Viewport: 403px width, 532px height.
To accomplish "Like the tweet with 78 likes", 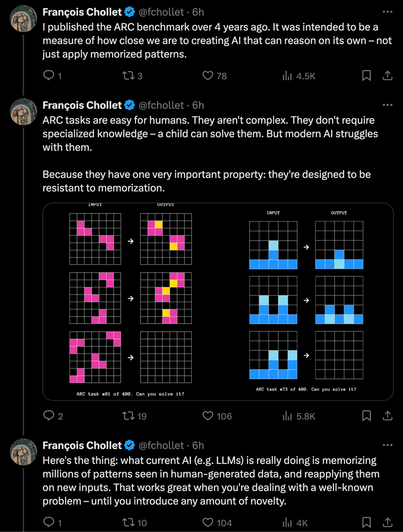I will click(x=208, y=76).
